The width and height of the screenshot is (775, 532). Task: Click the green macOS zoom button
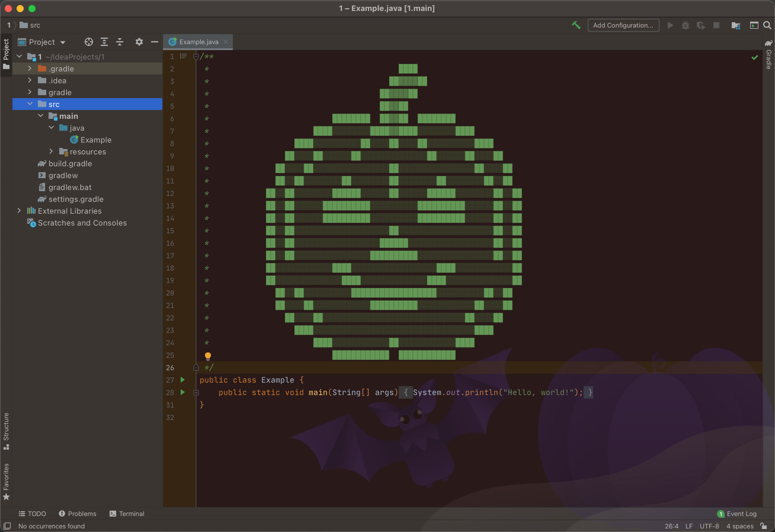tap(32, 9)
